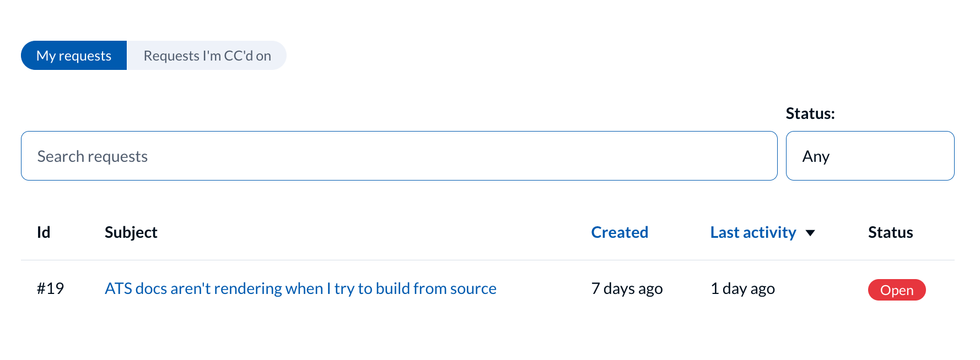The image size is (980, 360).
Task: Click the Status column header in the table
Action: coord(890,232)
